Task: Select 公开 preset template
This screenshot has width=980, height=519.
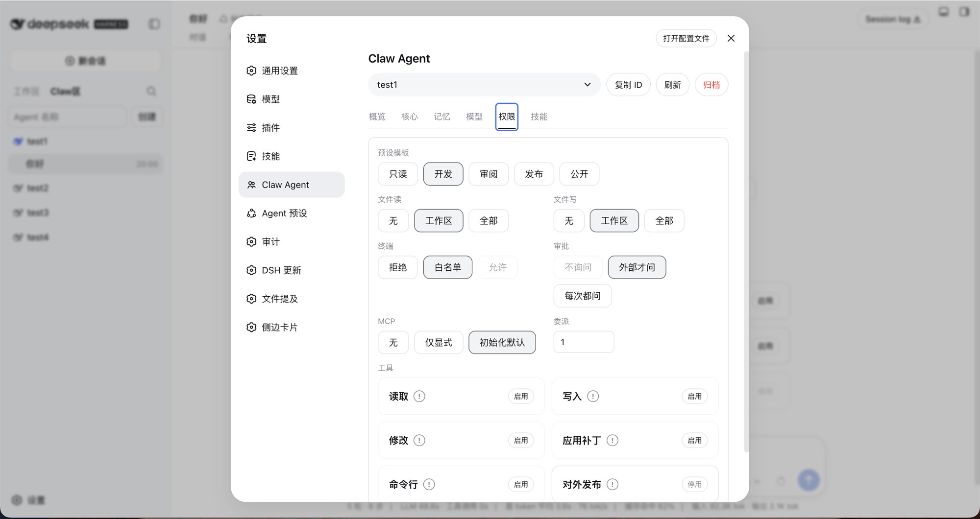Action: pyautogui.click(x=579, y=174)
